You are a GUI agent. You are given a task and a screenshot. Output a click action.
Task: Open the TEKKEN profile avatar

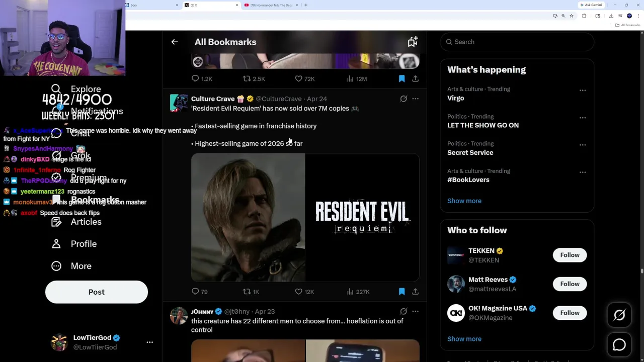(x=456, y=255)
